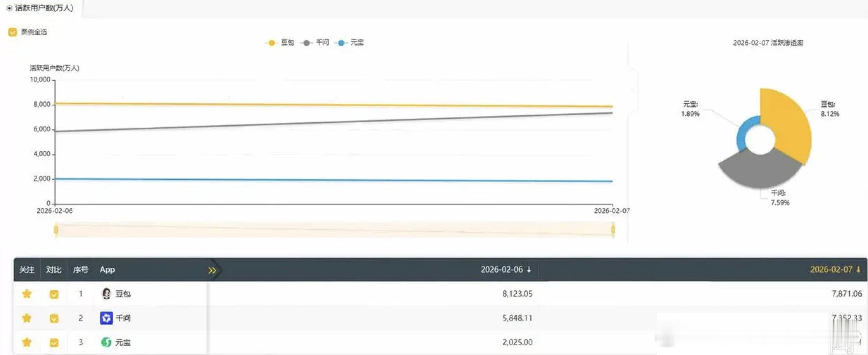Click the 千问 app logo icon
Screen dimensions: 868x355
tap(106, 318)
